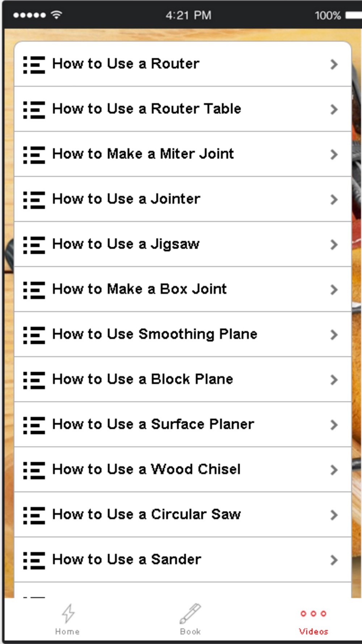Open How to Use a Block Plane

point(143,379)
